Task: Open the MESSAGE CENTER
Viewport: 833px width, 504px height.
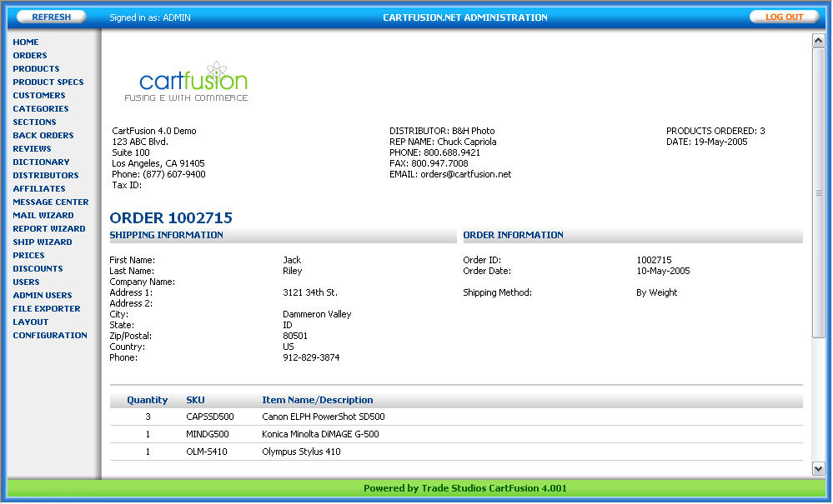Action: click(51, 202)
